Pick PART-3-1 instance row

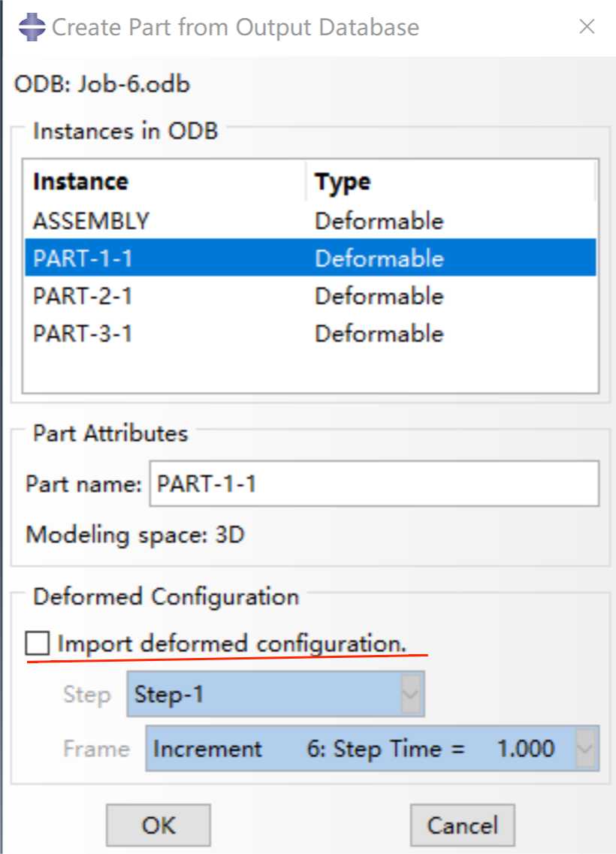pyautogui.click(x=310, y=333)
